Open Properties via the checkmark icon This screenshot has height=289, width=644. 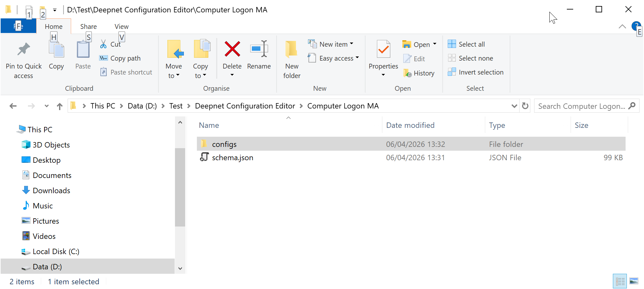[x=383, y=49]
